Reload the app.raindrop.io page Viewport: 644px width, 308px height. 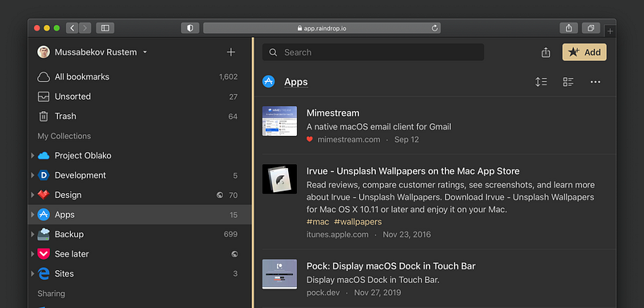pyautogui.click(x=435, y=28)
